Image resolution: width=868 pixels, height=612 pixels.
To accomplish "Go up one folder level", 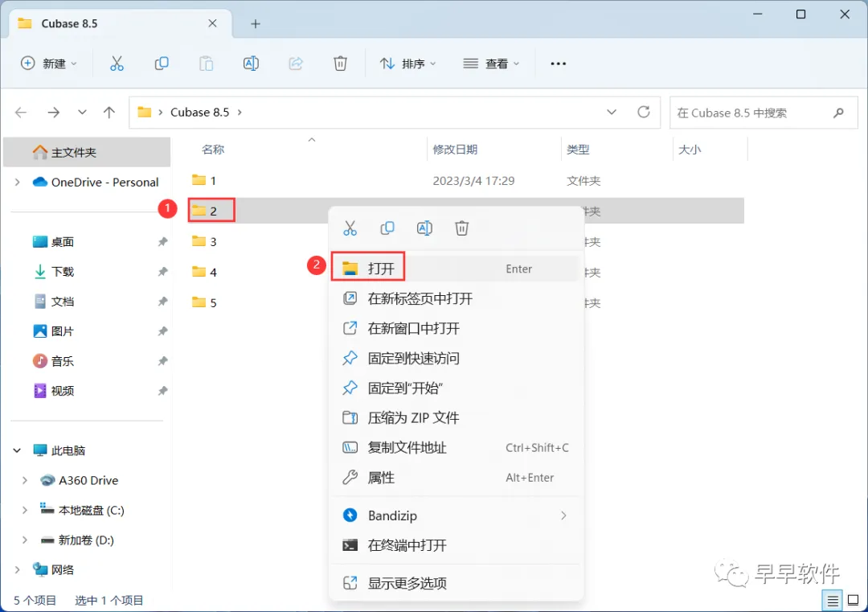I will pos(109,113).
